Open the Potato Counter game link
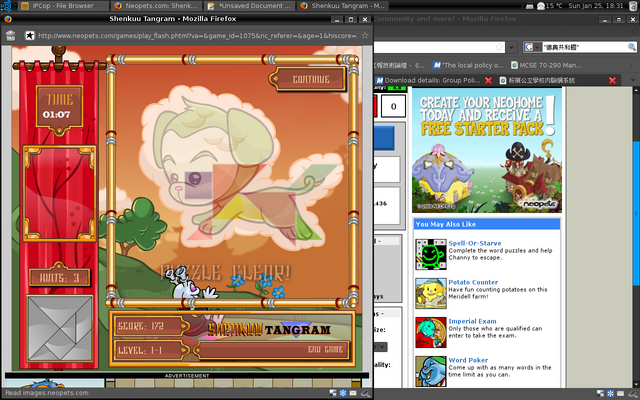The image size is (640, 400). [x=473, y=282]
